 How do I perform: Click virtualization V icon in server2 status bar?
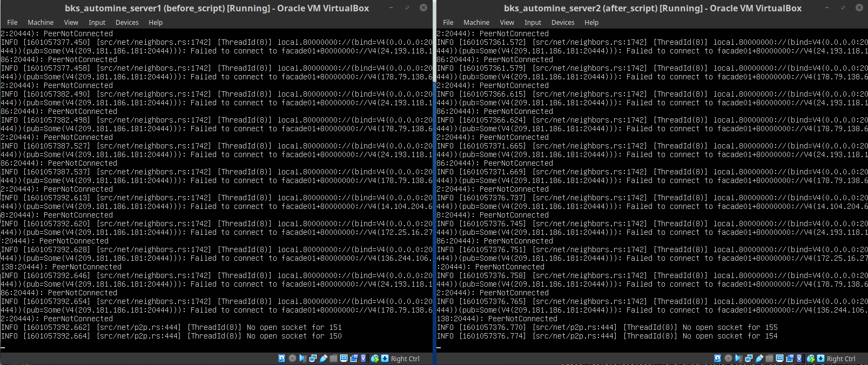point(799,358)
